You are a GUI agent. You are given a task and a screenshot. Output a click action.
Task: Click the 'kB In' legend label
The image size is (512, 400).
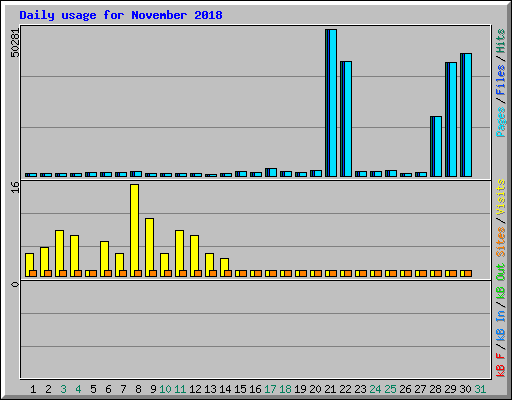tap(500, 327)
